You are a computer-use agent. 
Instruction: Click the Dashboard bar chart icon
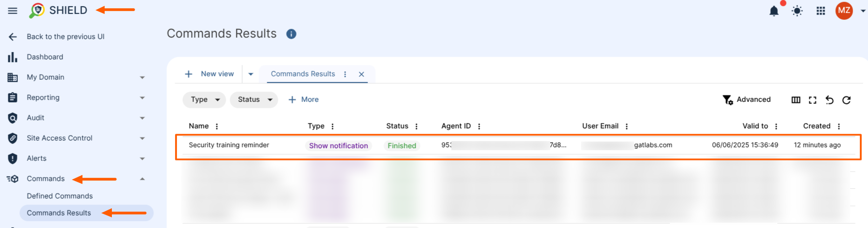[x=13, y=57]
